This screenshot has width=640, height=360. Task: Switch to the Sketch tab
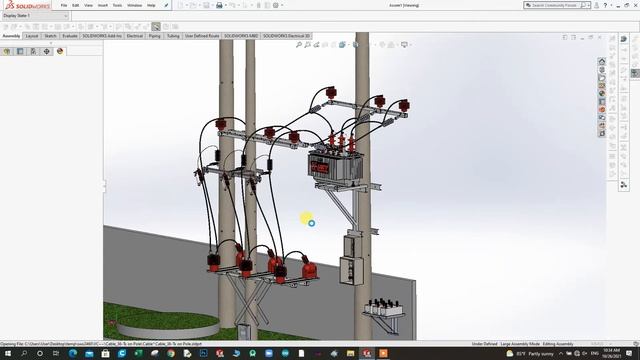pyautogui.click(x=50, y=36)
